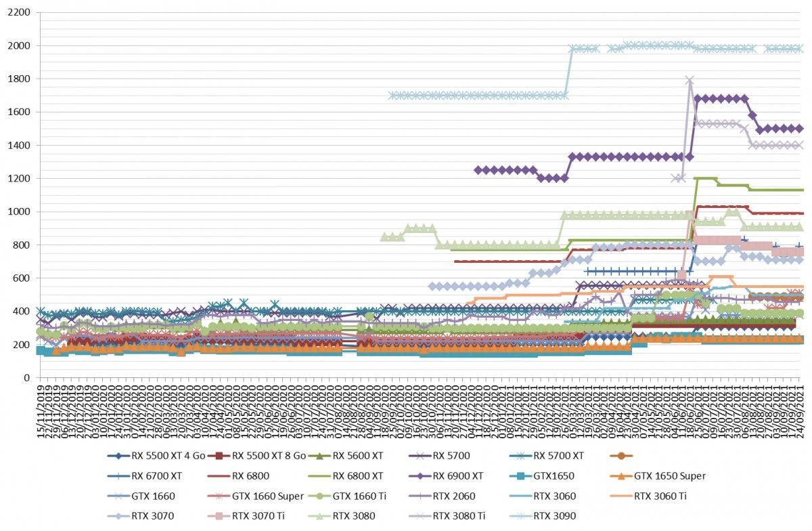The width and height of the screenshot is (812, 531).
Task: Click the 2000 value on the vertical axis
Action: 22,46
